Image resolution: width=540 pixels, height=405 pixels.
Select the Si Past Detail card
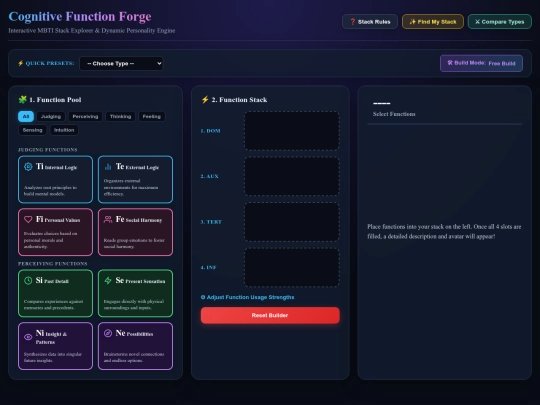55,293
